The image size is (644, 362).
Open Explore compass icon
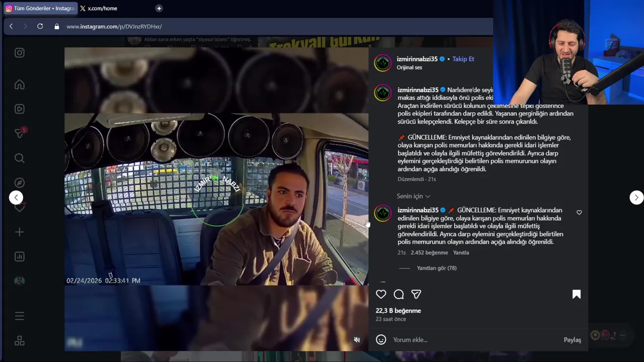click(x=20, y=183)
